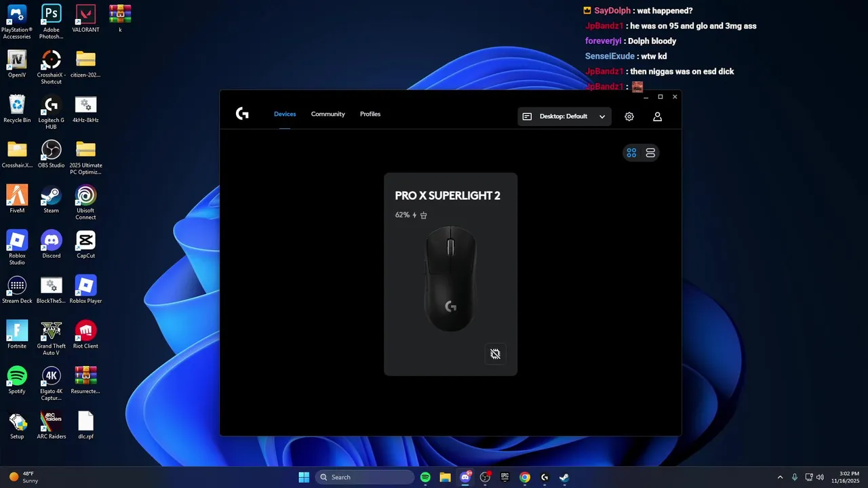Select the CrosshairX Shortcut desktop icon
This screenshot has width=868, height=488.
[51, 67]
